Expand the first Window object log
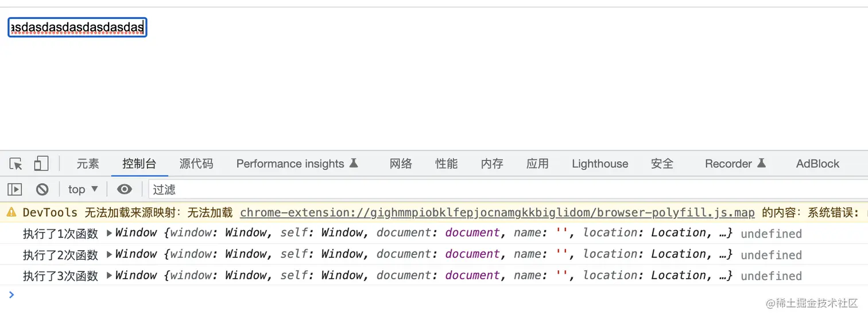The height and width of the screenshot is (319, 868). click(x=110, y=233)
